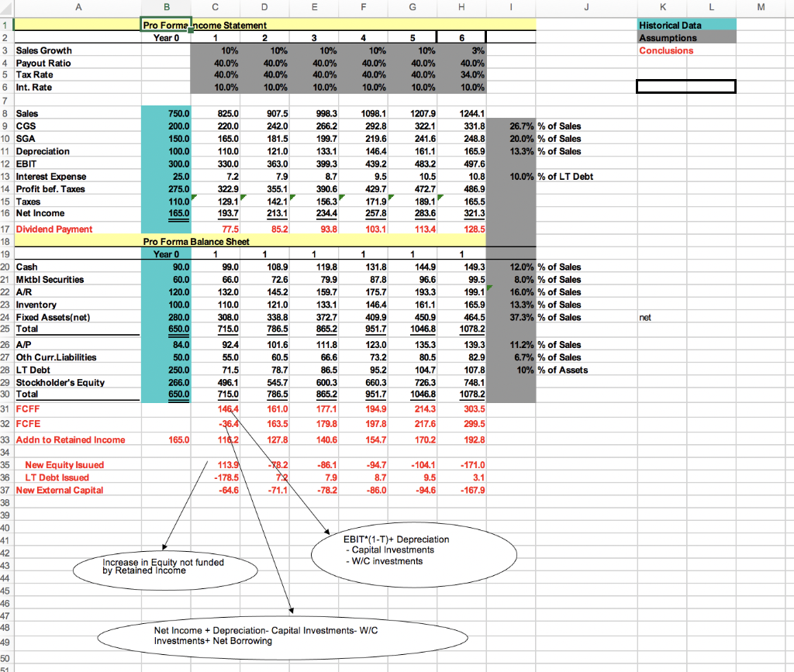Click the 'Historical Data' legend cell
The height and width of the screenshot is (672, 794).
coord(686,25)
